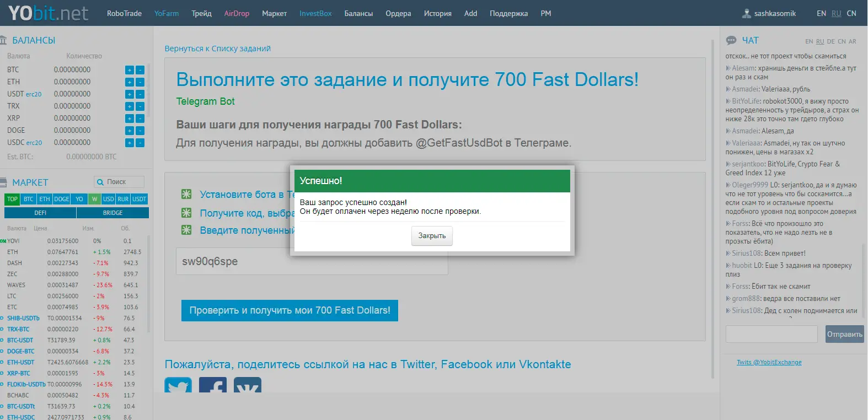Open the SHIB-USDTb market row
868x420 pixels.
click(x=74, y=318)
